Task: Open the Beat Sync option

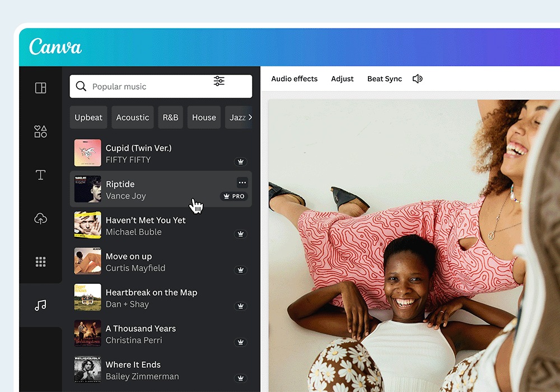Action: pos(385,79)
